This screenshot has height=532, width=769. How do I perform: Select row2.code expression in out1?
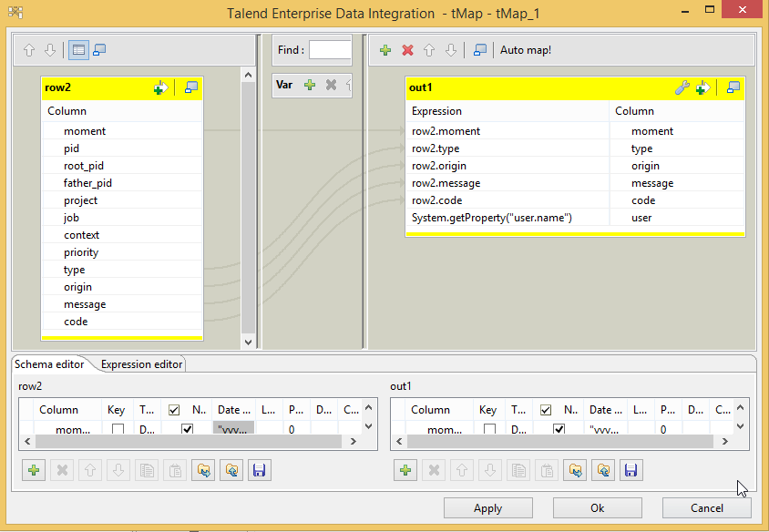508,200
